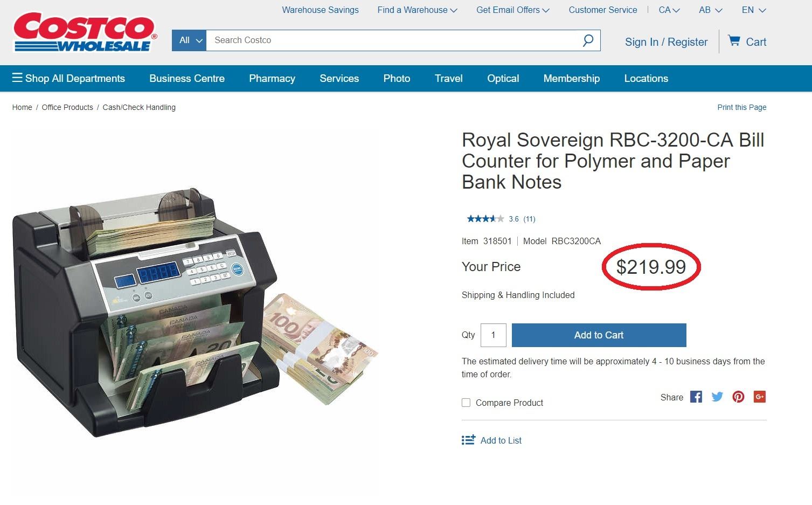
Task: Expand the All search category dropdown
Action: coord(189,40)
